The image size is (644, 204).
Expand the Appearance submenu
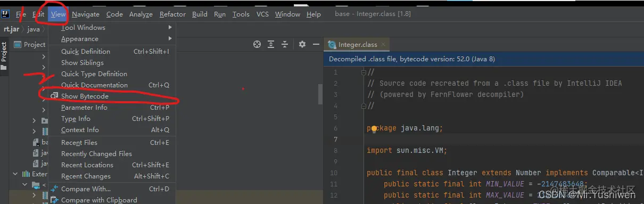pyautogui.click(x=112, y=39)
